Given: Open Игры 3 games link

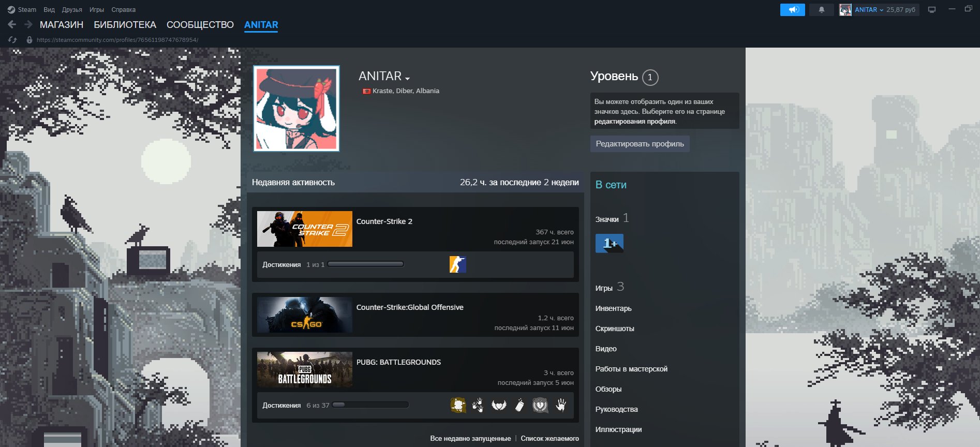Looking at the screenshot, I should 610,287.
